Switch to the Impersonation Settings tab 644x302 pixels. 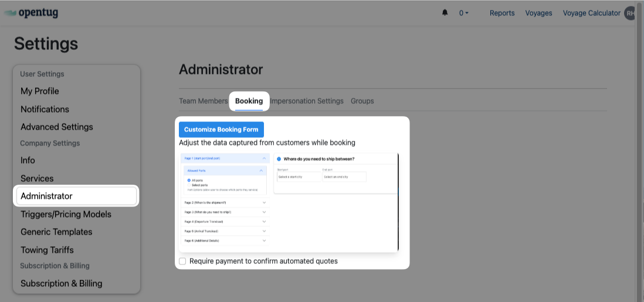(x=307, y=101)
